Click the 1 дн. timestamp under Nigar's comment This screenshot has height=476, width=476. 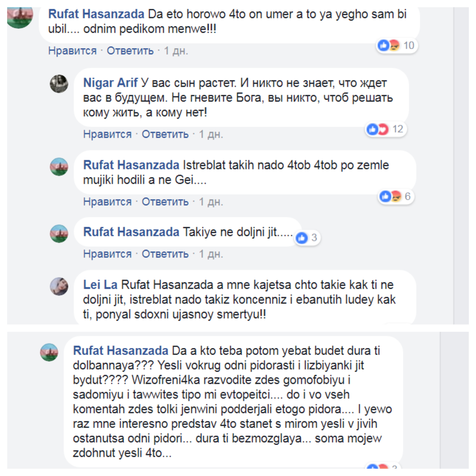(x=211, y=134)
